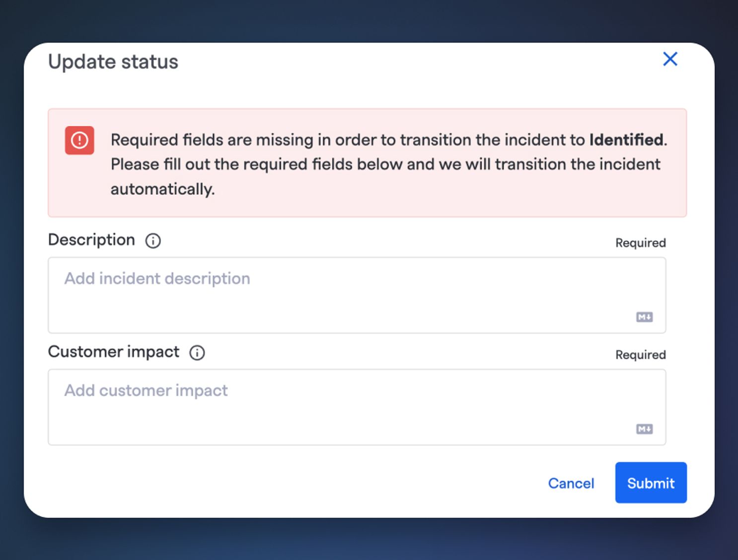
Task: Click the Required tag above Customer impact field
Action: coord(641,354)
